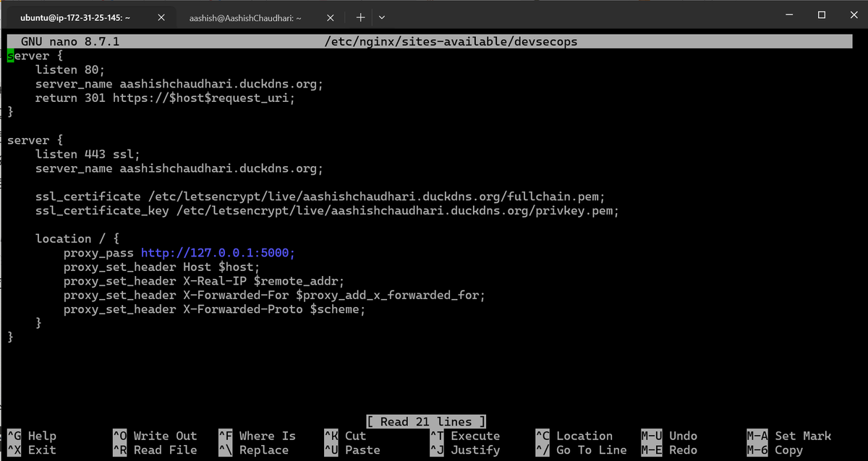Image resolution: width=868 pixels, height=461 pixels.
Task: Click the M-6 Copy shortcut
Action: 775,450
